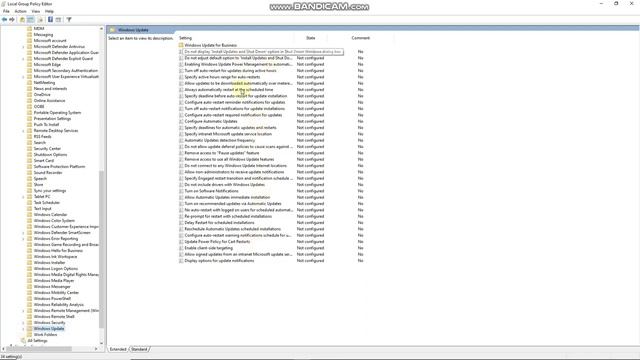Select the News and interests tree item
The width and height of the screenshot is (640, 360).
point(50,89)
